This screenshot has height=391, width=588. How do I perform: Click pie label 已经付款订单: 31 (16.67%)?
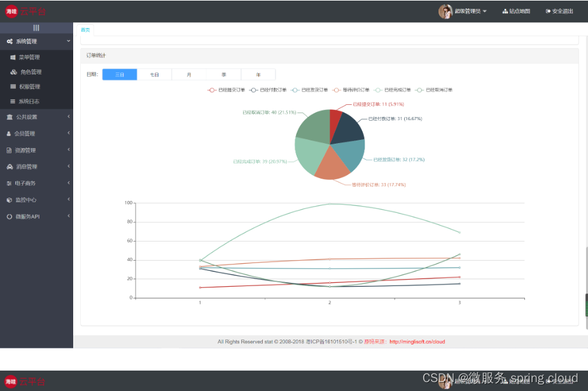click(395, 119)
